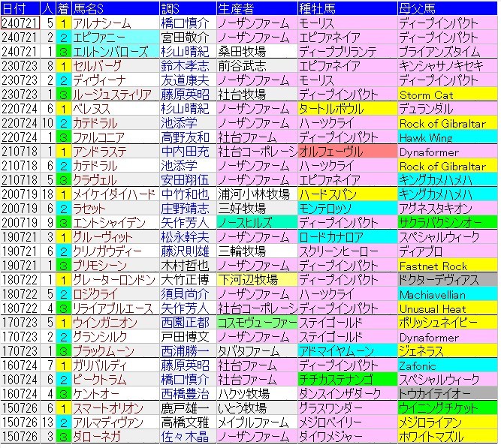Select trainer 安田翔伍
Screen dimensions: 501x448
[x=188, y=180]
